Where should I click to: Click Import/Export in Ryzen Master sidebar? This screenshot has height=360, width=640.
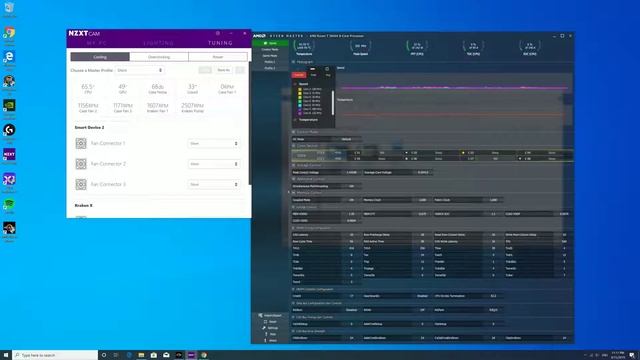point(270,316)
